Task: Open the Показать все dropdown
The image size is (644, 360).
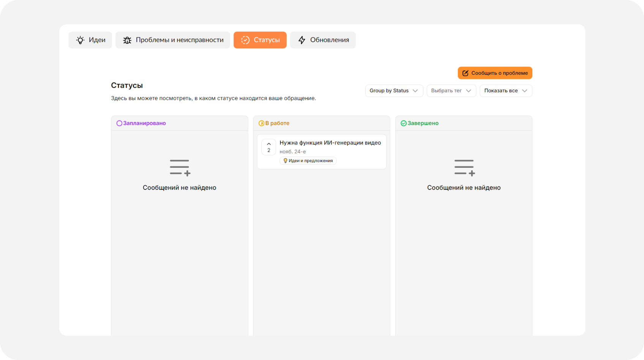Action: click(x=506, y=91)
